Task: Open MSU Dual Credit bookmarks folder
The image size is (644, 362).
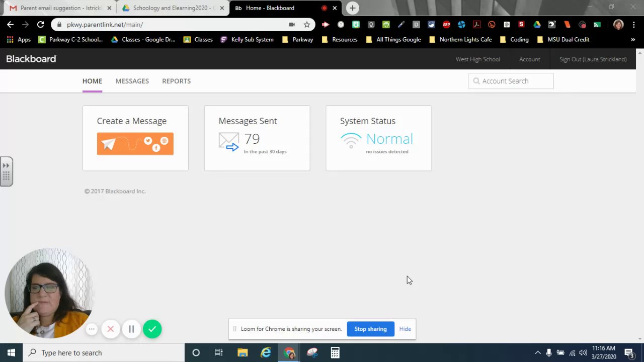Action: click(x=563, y=39)
